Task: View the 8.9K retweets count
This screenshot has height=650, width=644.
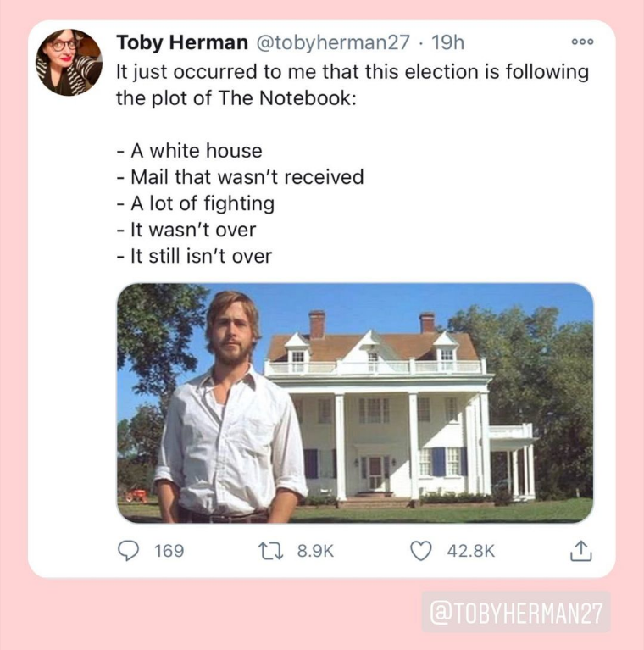Action: 315,551
